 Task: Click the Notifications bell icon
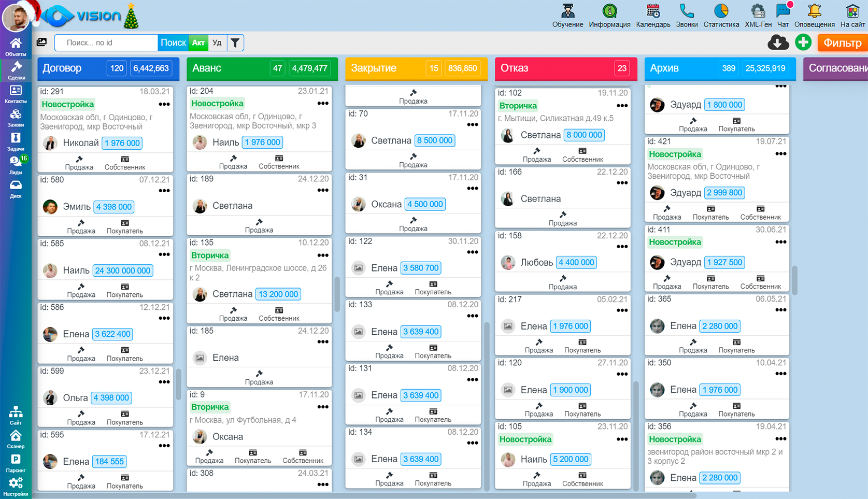pyautogui.click(x=814, y=11)
